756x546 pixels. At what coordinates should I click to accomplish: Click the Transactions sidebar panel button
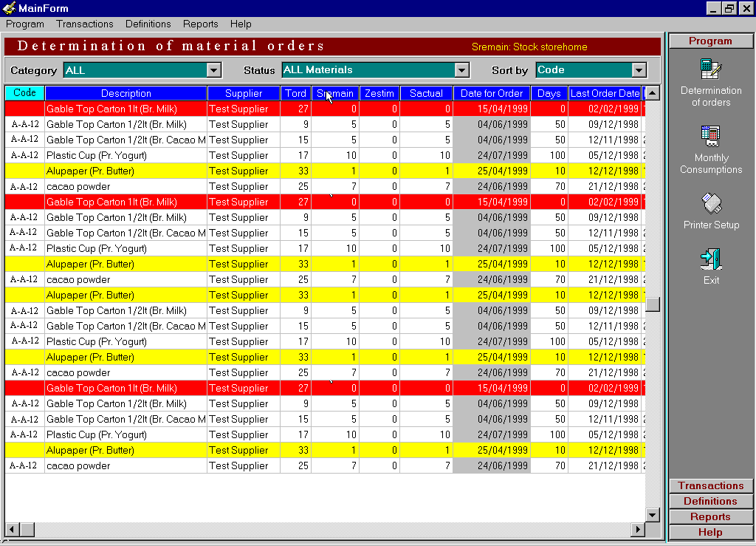(710, 485)
